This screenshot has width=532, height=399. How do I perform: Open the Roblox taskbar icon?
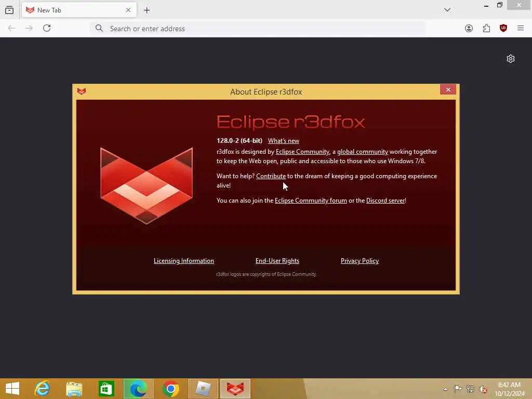tap(203, 389)
